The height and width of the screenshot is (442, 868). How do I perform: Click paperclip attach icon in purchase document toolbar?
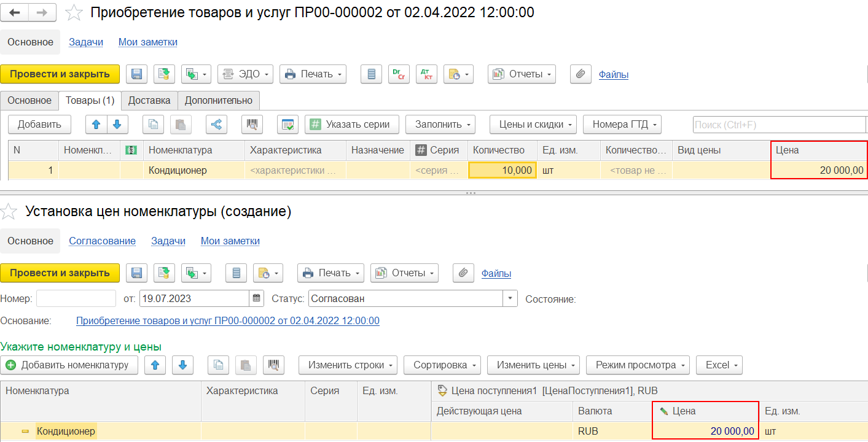pos(580,74)
